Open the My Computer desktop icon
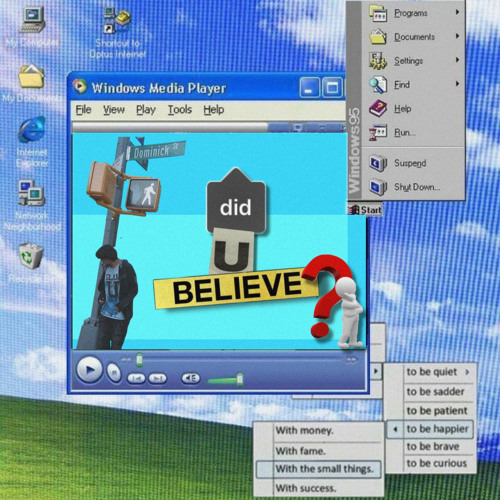The image size is (500, 500). coord(32,21)
